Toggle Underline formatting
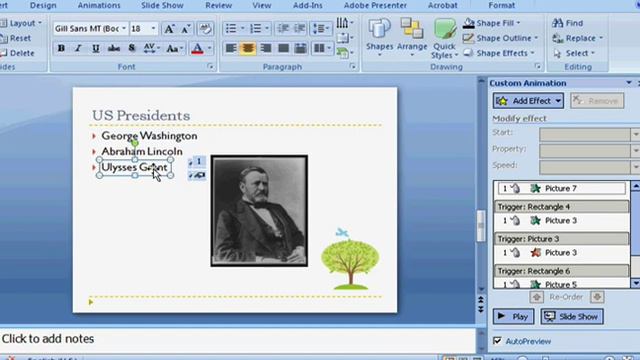 click(x=96, y=48)
